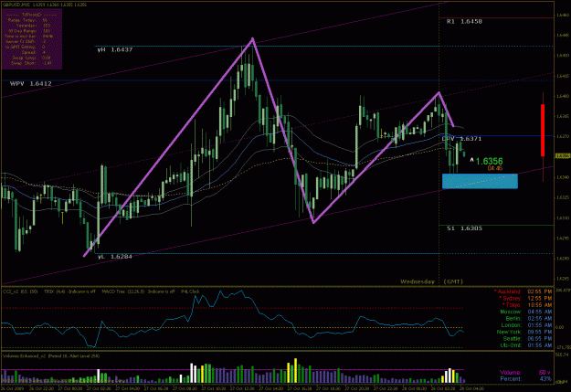Click the New York clock row
Image resolution: width=571 pixels, height=392 pixels.
(524, 332)
